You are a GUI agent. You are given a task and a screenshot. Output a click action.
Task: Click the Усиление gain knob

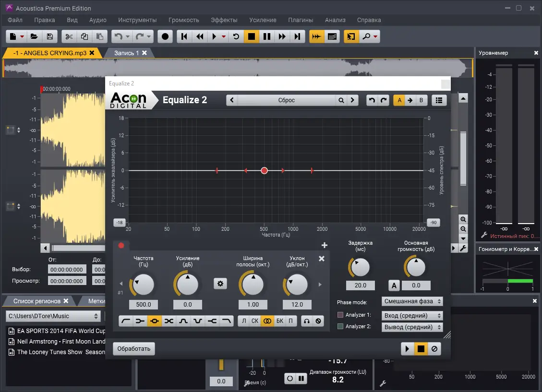[x=187, y=284]
